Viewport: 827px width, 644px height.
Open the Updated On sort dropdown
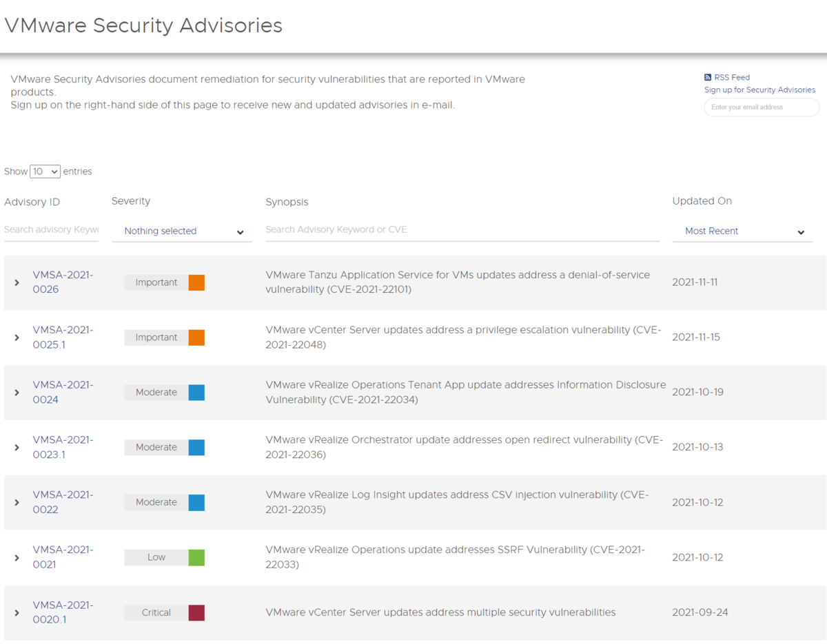(743, 231)
